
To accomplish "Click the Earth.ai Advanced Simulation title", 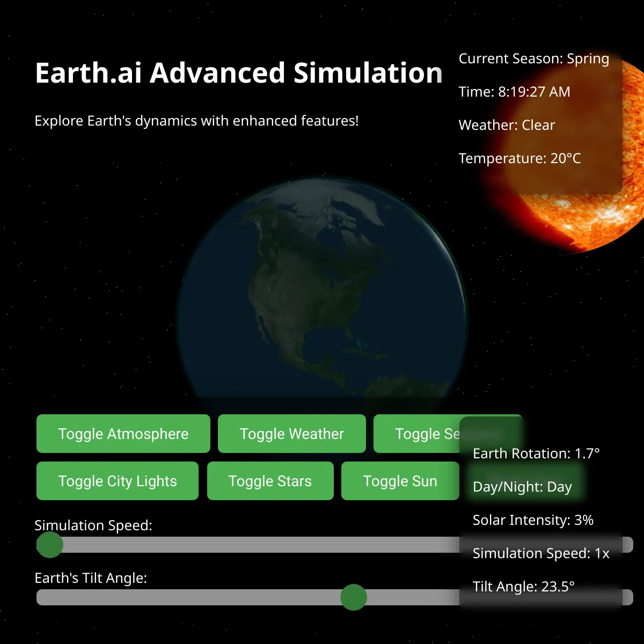I will click(238, 74).
